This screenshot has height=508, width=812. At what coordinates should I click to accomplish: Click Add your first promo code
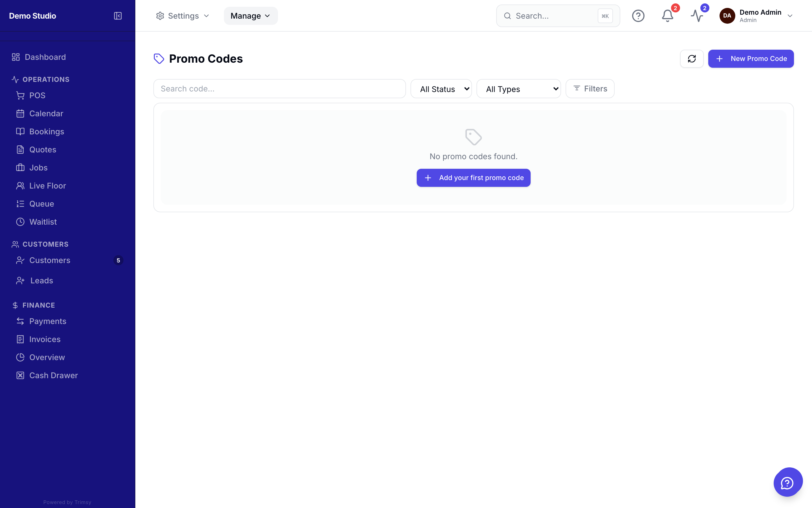[473, 178]
